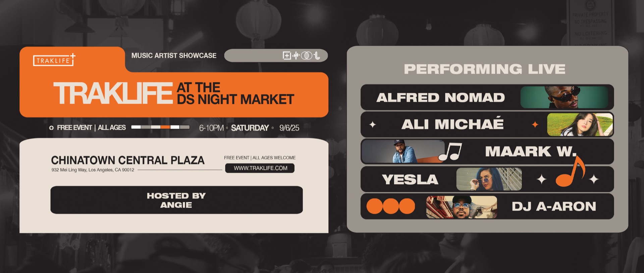Click the segmented progress bar under banner

pyautogui.click(x=160, y=127)
